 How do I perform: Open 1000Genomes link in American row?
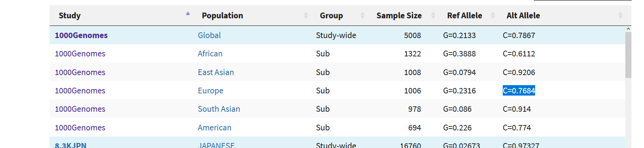(x=80, y=128)
